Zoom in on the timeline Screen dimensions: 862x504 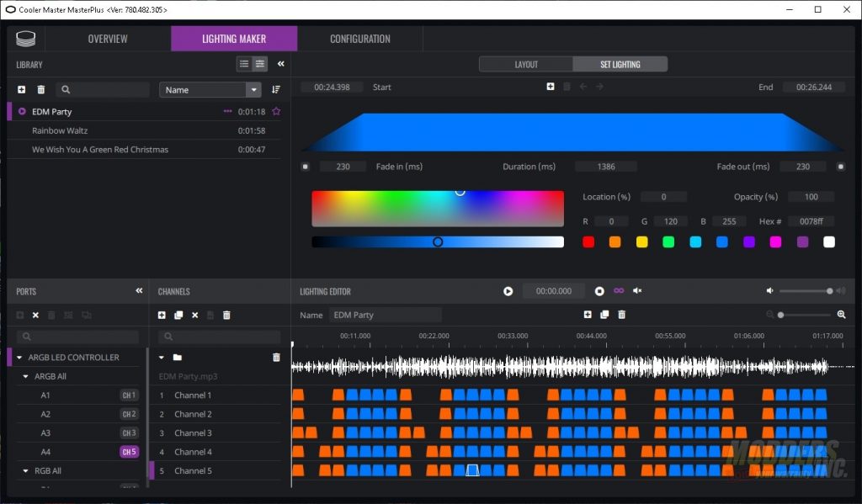(x=841, y=315)
